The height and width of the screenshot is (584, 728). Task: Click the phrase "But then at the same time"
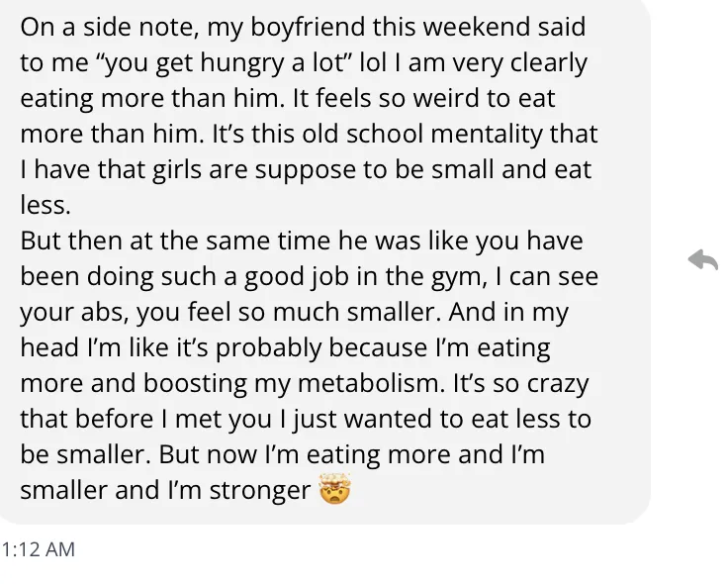click(175, 241)
